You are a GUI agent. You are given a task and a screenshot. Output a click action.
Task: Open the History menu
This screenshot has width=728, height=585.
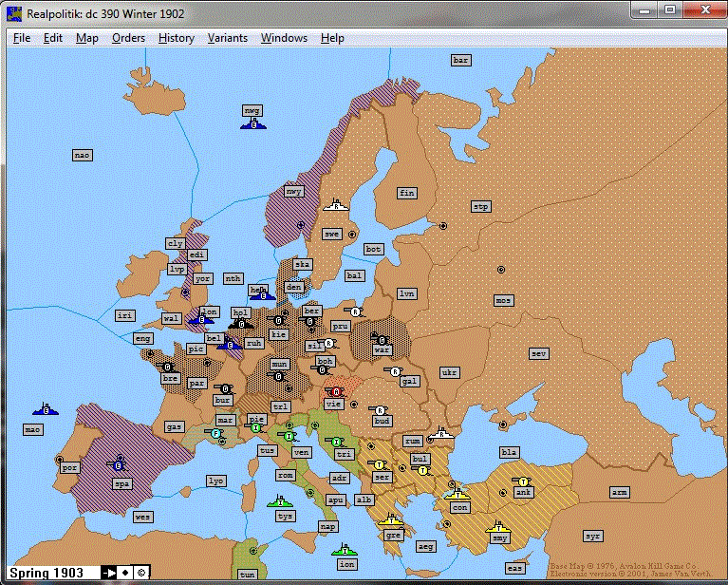tap(177, 38)
